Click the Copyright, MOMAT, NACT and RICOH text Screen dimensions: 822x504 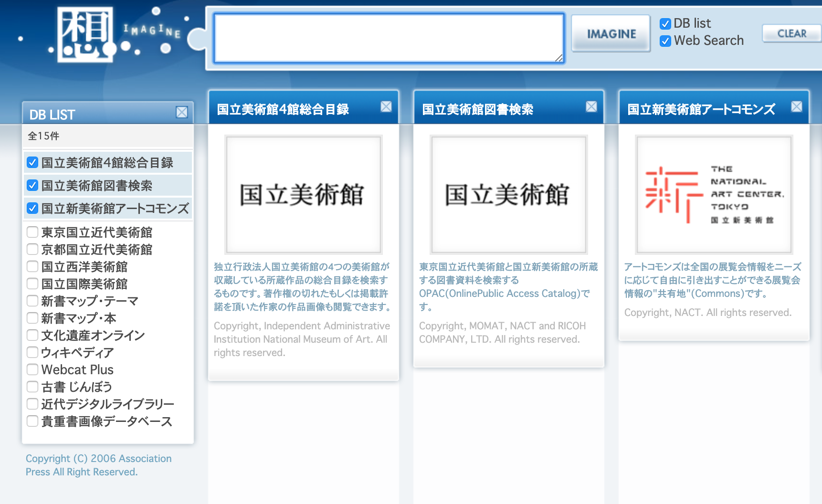tap(502, 333)
